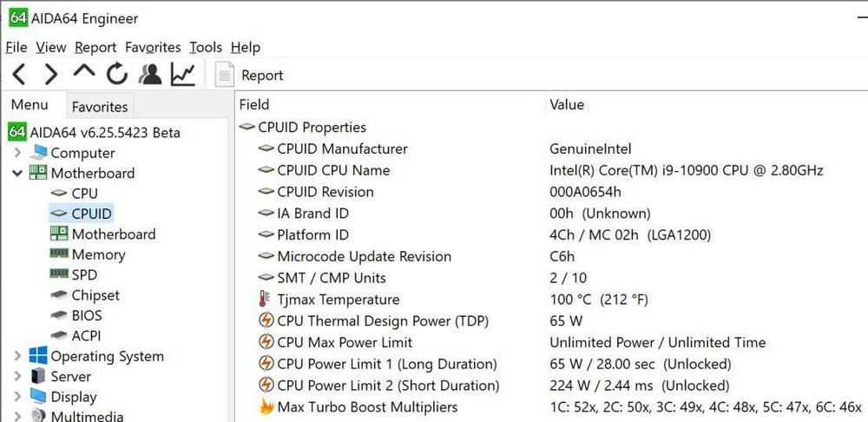Select the CPUID tree item
Image resolution: width=868 pixels, height=422 pixels.
(81, 214)
